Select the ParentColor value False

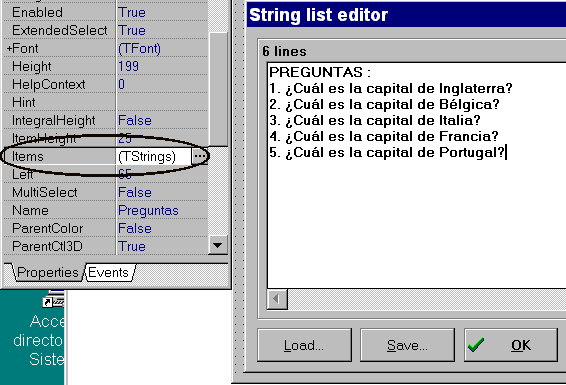click(162, 228)
